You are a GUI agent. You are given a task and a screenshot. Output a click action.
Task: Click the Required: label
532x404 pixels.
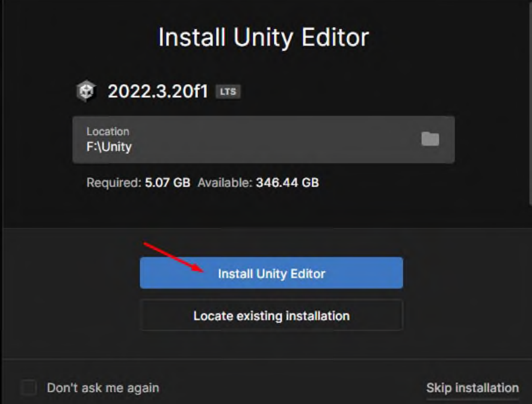tap(114, 183)
